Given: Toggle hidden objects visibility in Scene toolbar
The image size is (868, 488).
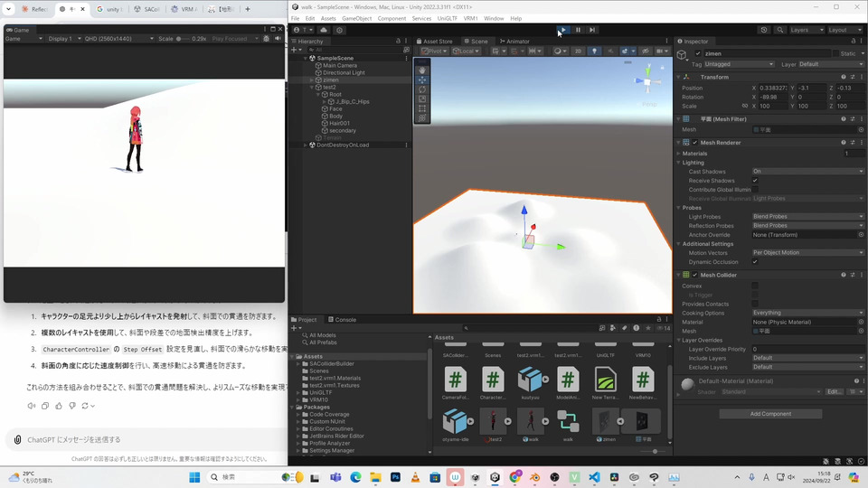Looking at the screenshot, I should point(645,51).
